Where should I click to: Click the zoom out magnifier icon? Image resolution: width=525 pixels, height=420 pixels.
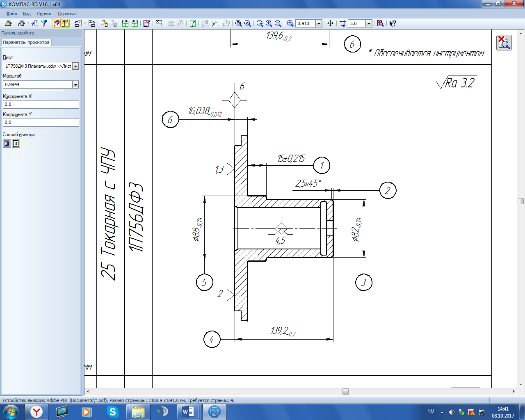(x=278, y=23)
